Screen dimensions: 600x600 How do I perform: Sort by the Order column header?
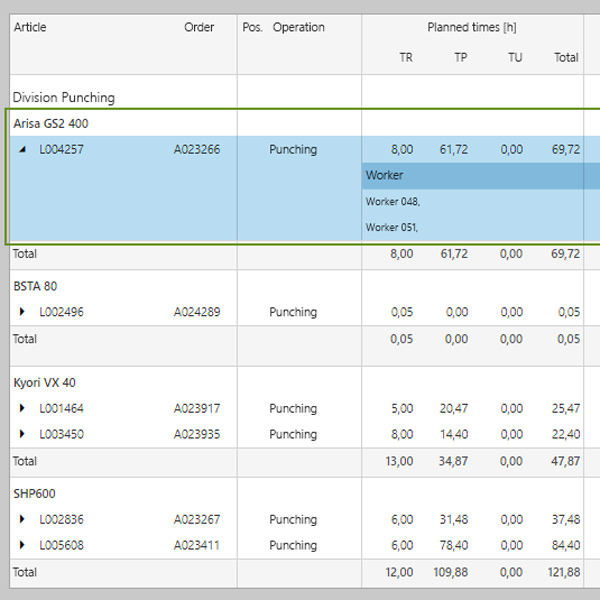199,27
